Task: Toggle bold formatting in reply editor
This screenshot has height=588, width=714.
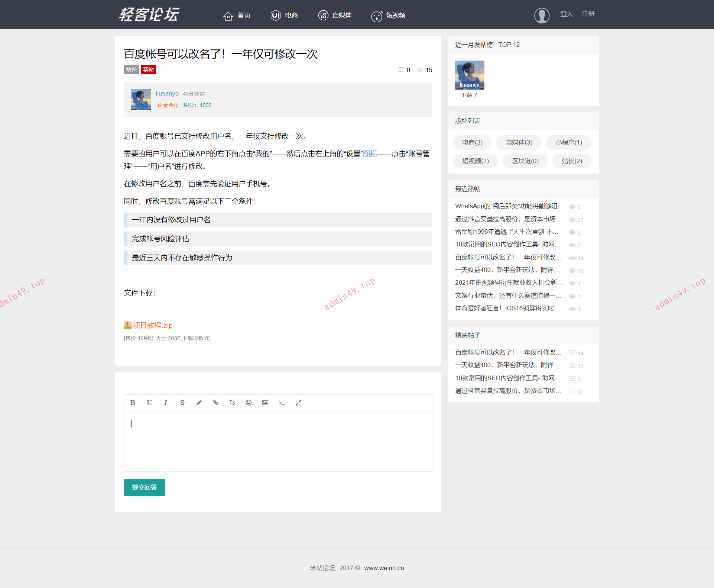Action: (x=133, y=403)
